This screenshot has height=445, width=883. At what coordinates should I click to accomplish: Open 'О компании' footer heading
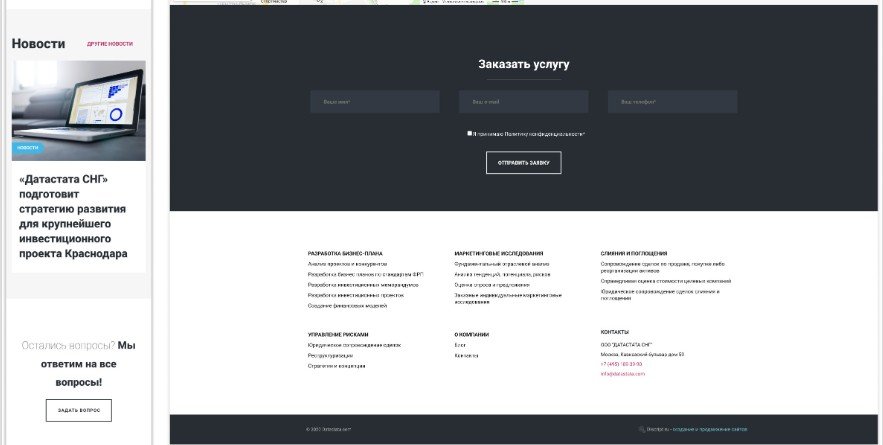(x=471, y=335)
